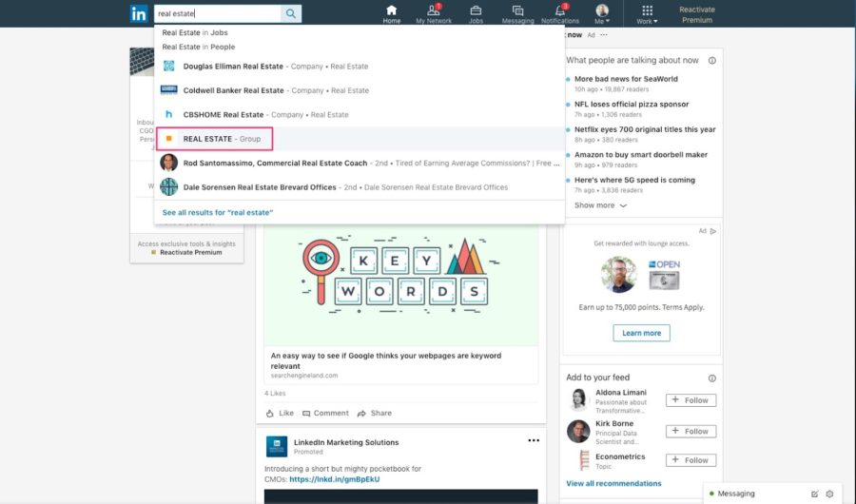
Task: Comment on the keywords post
Action: click(x=326, y=414)
